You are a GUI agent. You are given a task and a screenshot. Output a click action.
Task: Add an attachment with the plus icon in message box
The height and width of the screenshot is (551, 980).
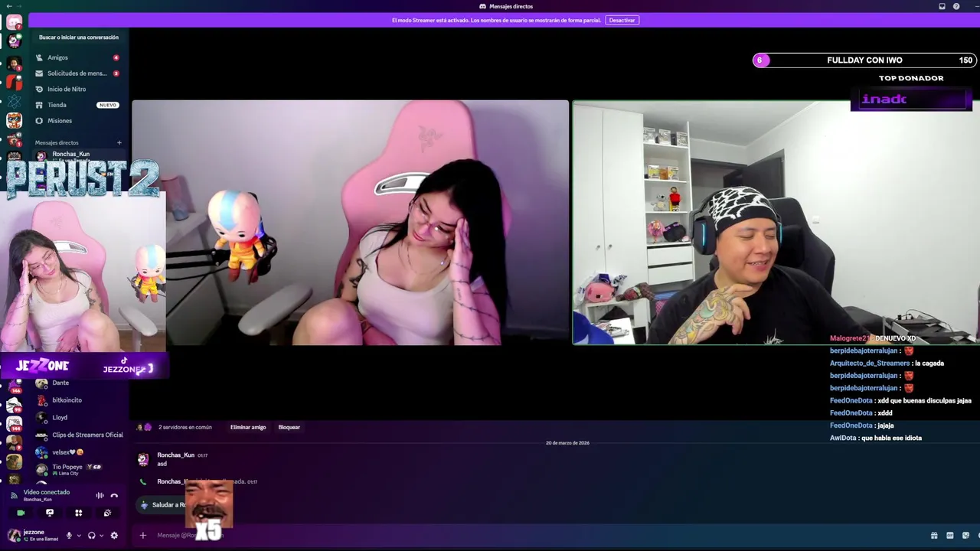(x=142, y=535)
